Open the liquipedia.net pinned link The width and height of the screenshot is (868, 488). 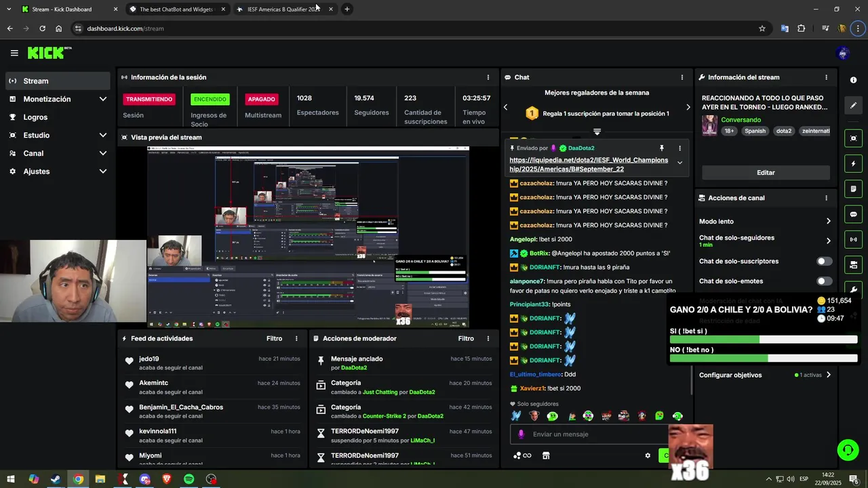[x=589, y=165]
